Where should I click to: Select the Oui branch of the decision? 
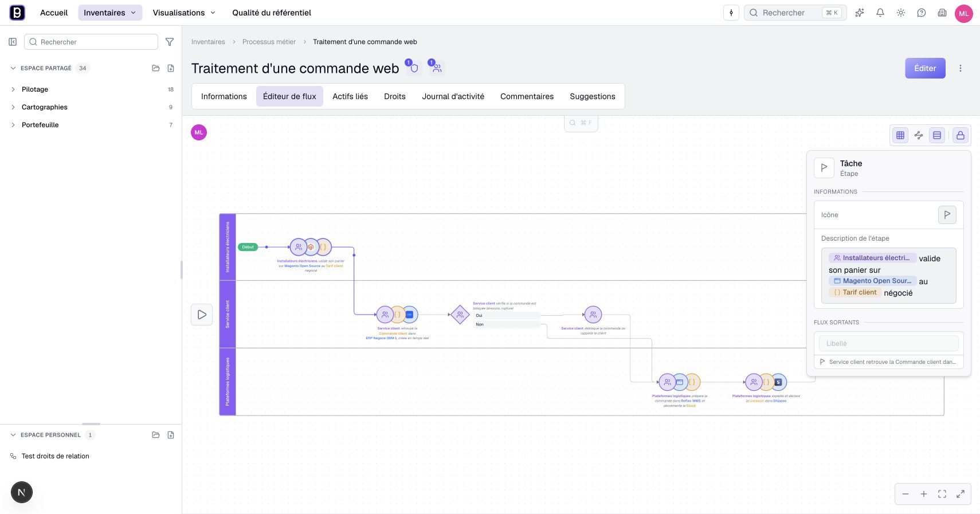[x=507, y=315]
